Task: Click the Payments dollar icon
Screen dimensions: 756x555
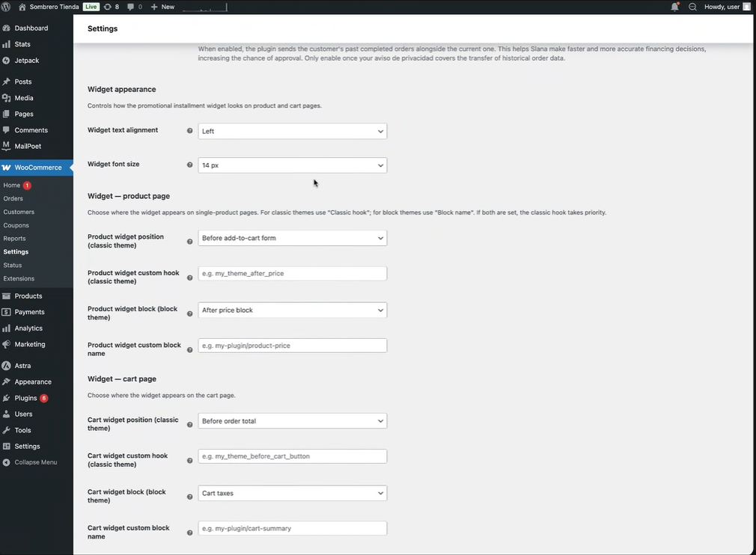Action: point(6,312)
